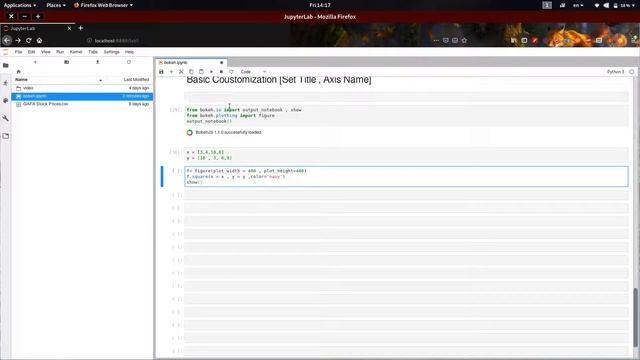This screenshot has height=360, width=640.
Task: Open the Kernel menu
Action: coord(76,52)
